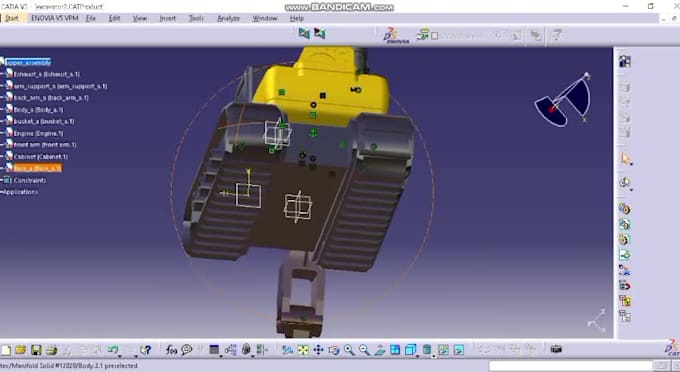
Task: Click the shading cylinder view mode icon
Action: point(427,349)
